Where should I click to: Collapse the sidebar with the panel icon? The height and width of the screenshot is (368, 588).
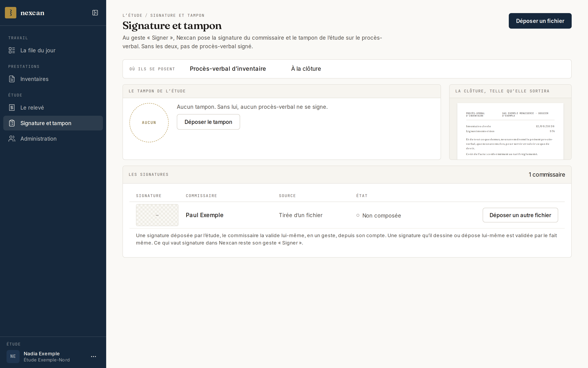coord(95,13)
